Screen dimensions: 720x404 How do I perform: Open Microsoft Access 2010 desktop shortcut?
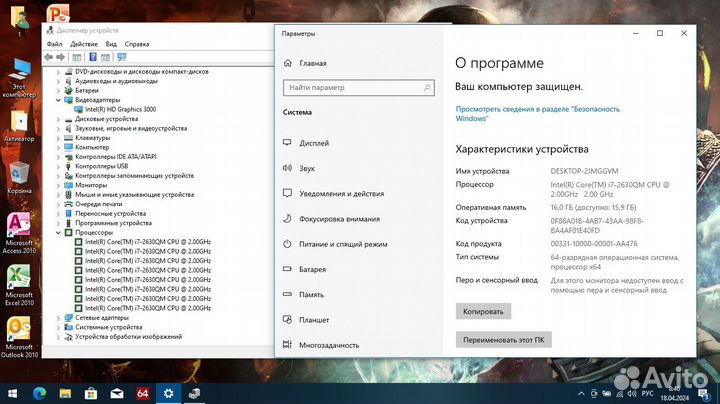point(19,233)
